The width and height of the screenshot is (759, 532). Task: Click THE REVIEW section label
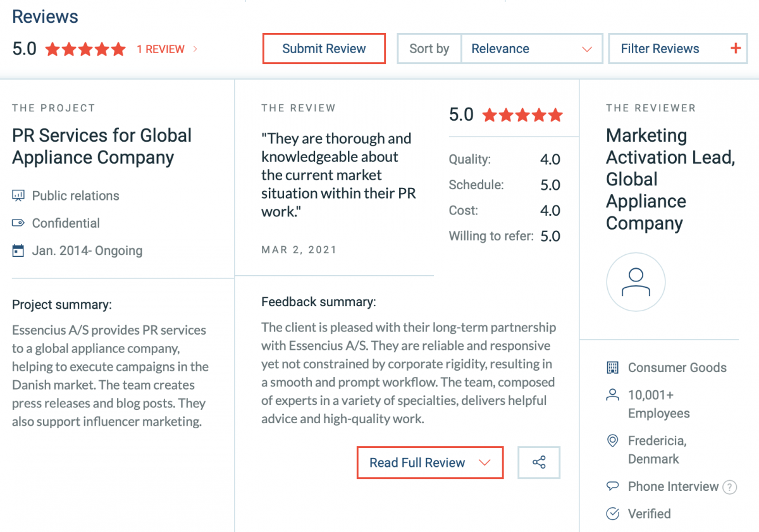(299, 108)
